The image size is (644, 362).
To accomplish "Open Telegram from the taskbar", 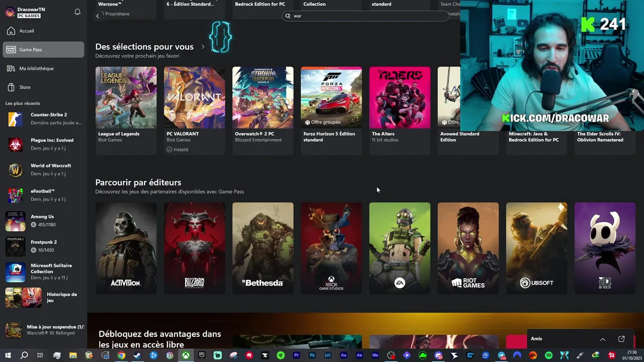I will [502, 355].
